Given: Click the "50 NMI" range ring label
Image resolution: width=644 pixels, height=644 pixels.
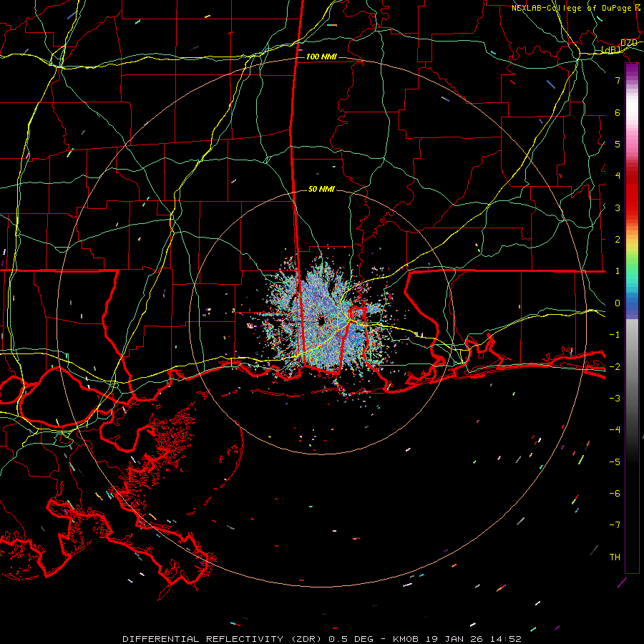Looking at the screenshot, I should 321,189.
